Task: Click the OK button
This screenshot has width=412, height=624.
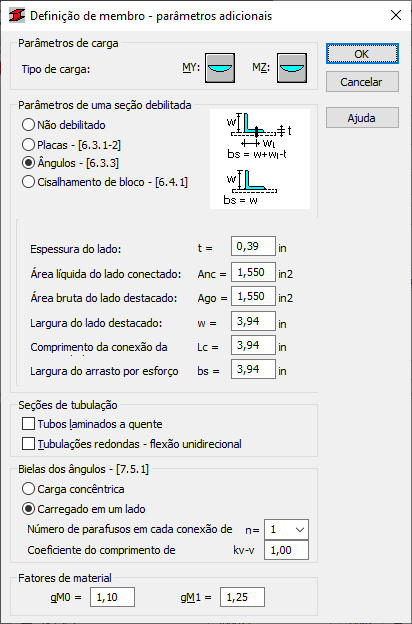Action: [362, 54]
